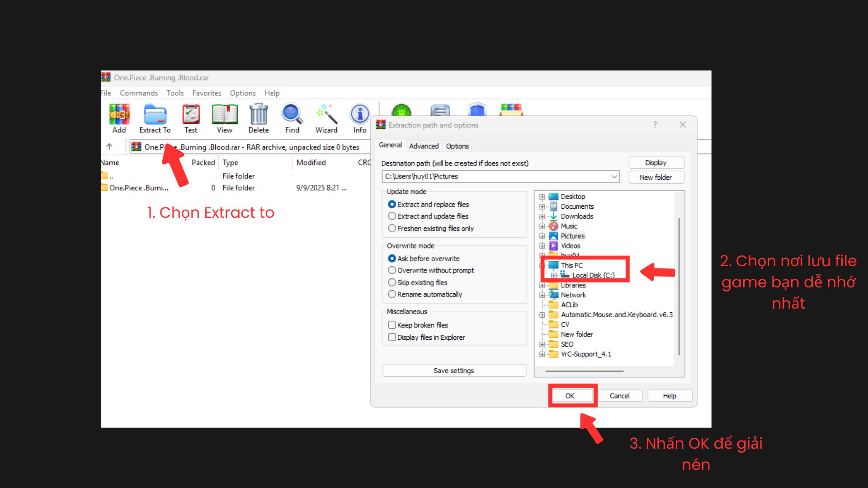The width and height of the screenshot is (868, 488).
Task: Switch to the dialog's Options tab
Action: pos(457,146)
